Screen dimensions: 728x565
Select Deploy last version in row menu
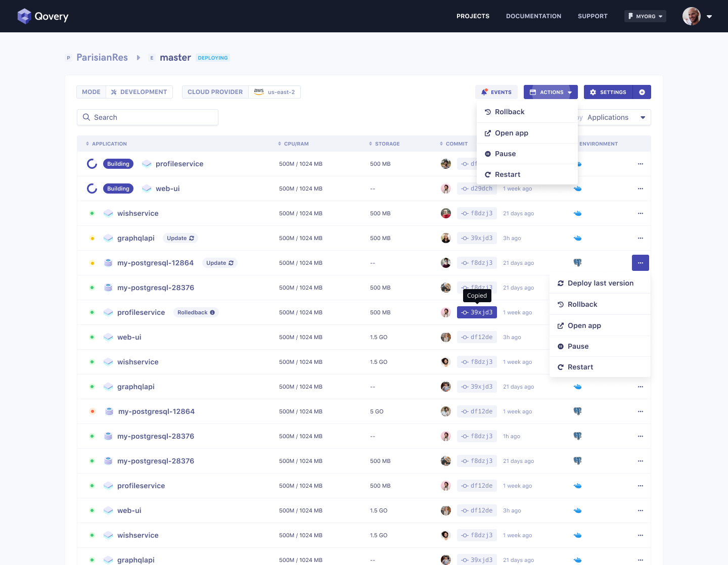click(x=600, y=283)
